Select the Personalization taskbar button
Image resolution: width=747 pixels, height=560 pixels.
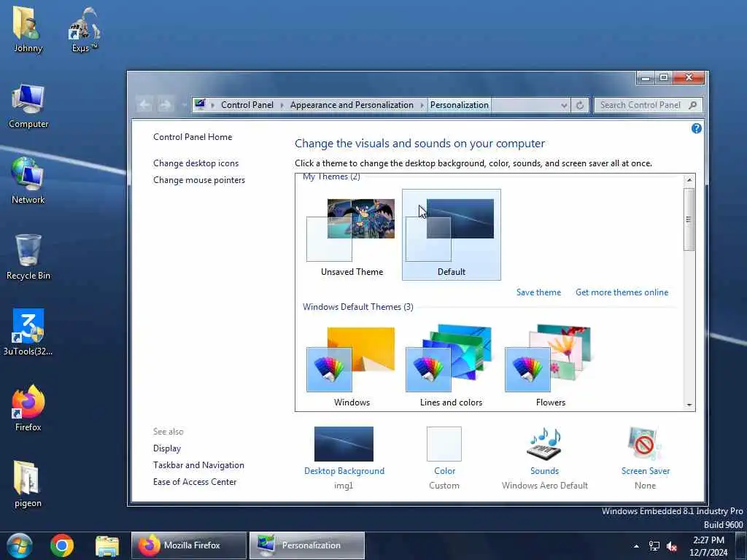[307, 545]
